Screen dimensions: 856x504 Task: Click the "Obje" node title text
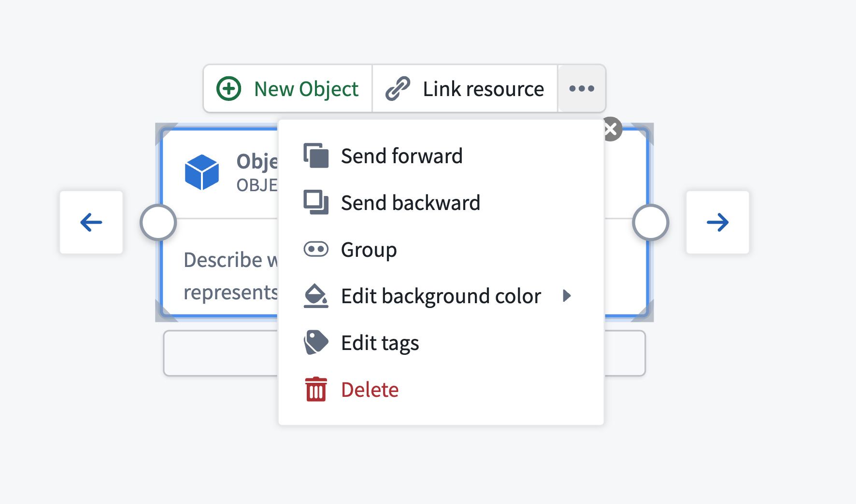pyautogui.click(x=257, y=161)
